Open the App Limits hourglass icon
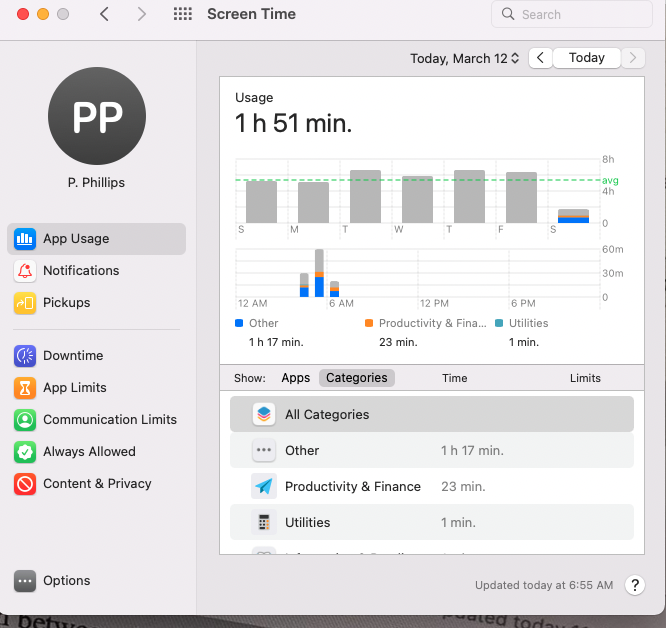Screen dimensions: 666x628 (x=25, y=388)
